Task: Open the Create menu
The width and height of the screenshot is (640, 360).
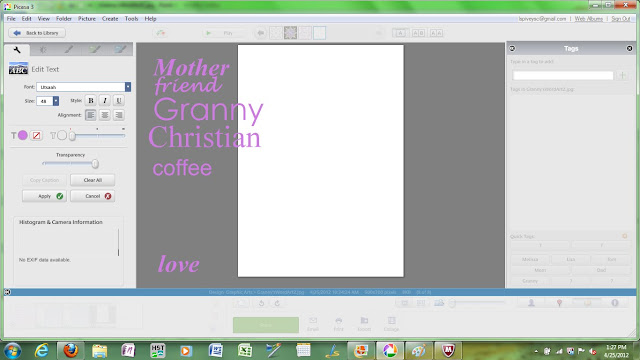Action: click(x=110, y=19)
